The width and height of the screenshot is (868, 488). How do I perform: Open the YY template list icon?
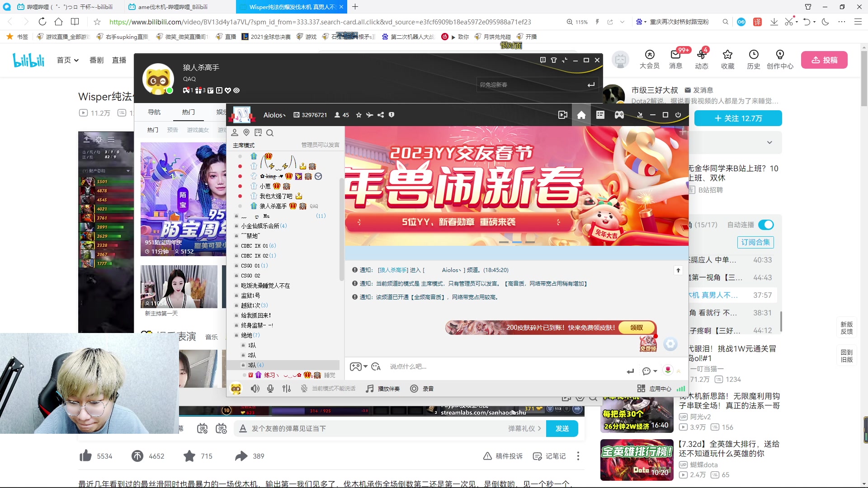tap(600, 115)
